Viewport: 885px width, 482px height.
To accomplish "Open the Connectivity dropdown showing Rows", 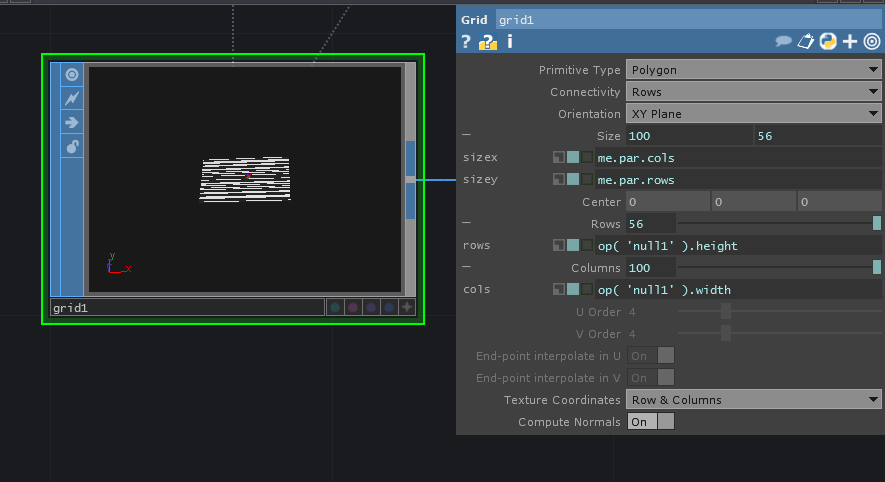I will tap(752, 92).
